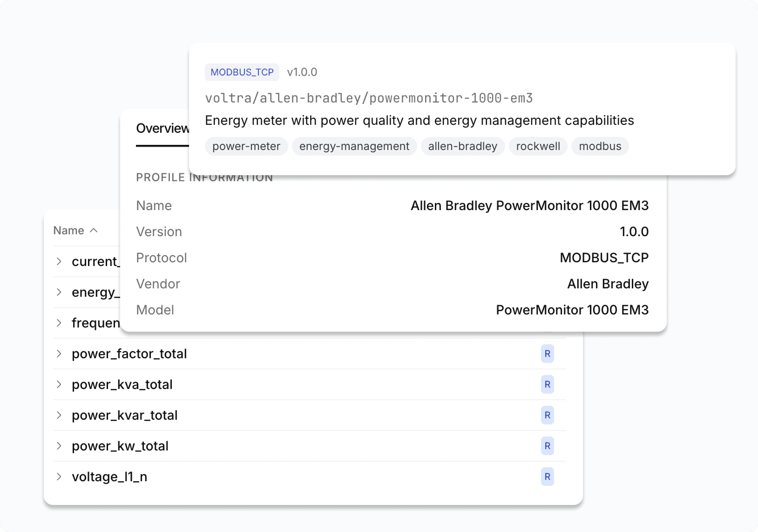The width and height of the screenshot is (758, 532).
Task: Click the voltra/allen-bradley/powermonitor-1000-em3 path
Action: (369, 98)
